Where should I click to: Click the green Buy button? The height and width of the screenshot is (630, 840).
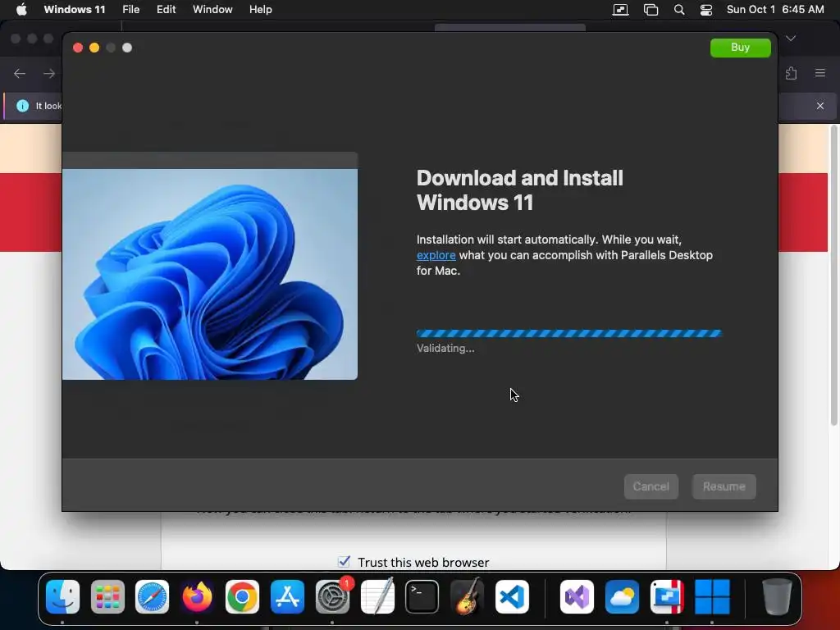pyautogui.click(x=741, y=48)
